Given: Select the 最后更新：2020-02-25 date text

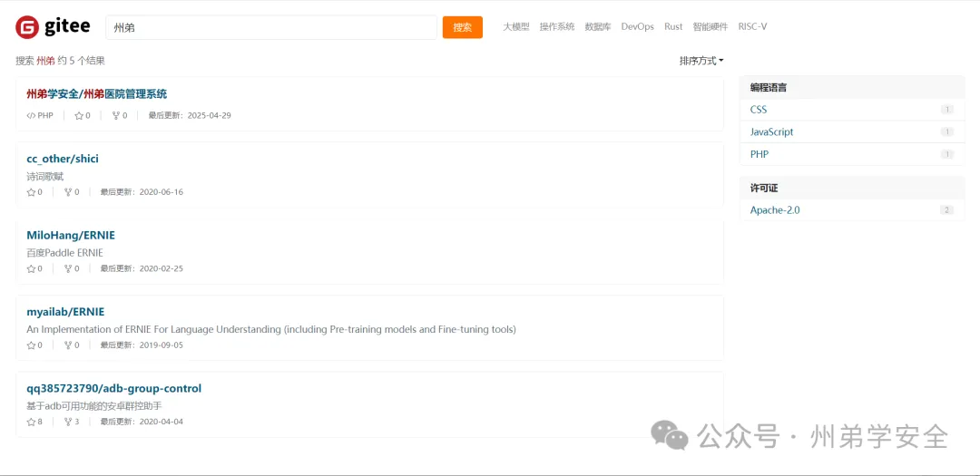Looking at the screenshot, I should [x=142, y=268].
